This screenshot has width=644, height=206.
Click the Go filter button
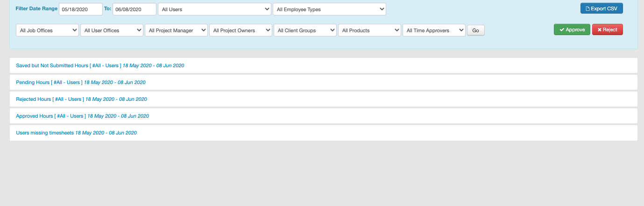tap(475, 30)
